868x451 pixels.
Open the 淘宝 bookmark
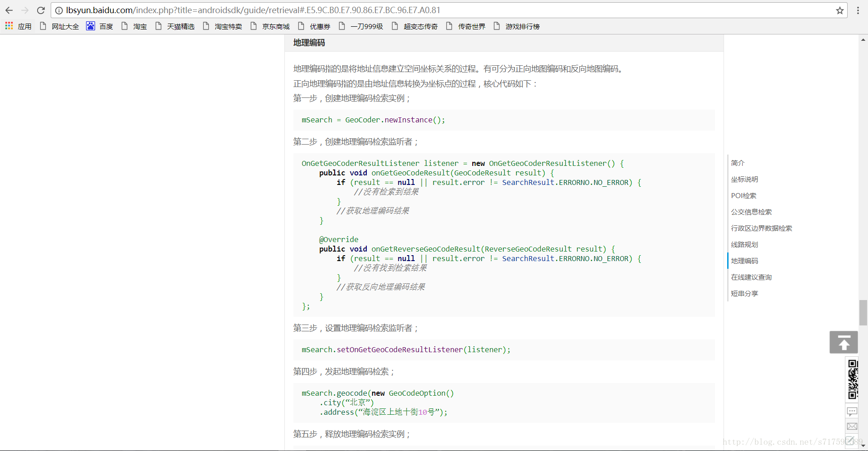(134, 26)
